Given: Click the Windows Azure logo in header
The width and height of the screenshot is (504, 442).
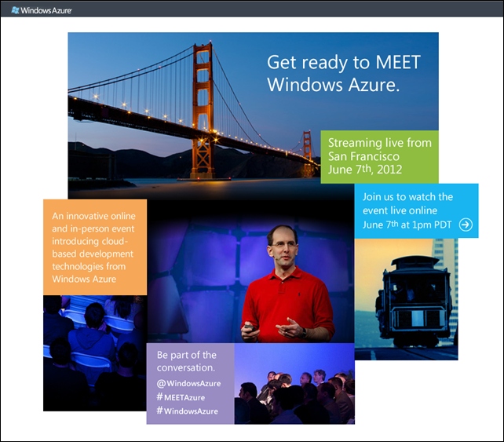Looking at the screenshot, I should 42,10.
